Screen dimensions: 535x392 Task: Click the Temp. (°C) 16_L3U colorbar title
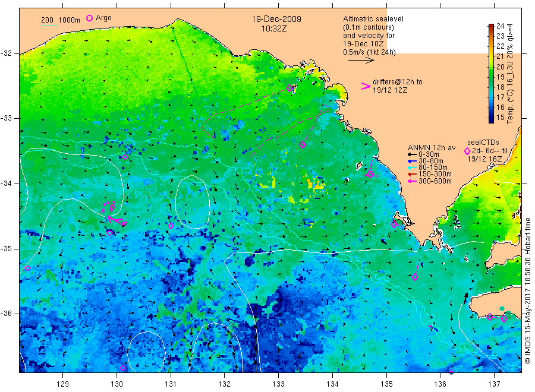(x=510, y=74)
